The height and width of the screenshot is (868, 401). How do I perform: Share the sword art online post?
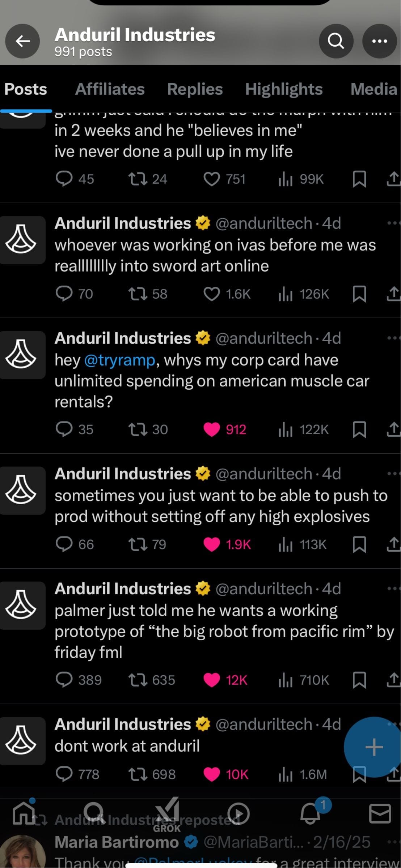point(393,294)
